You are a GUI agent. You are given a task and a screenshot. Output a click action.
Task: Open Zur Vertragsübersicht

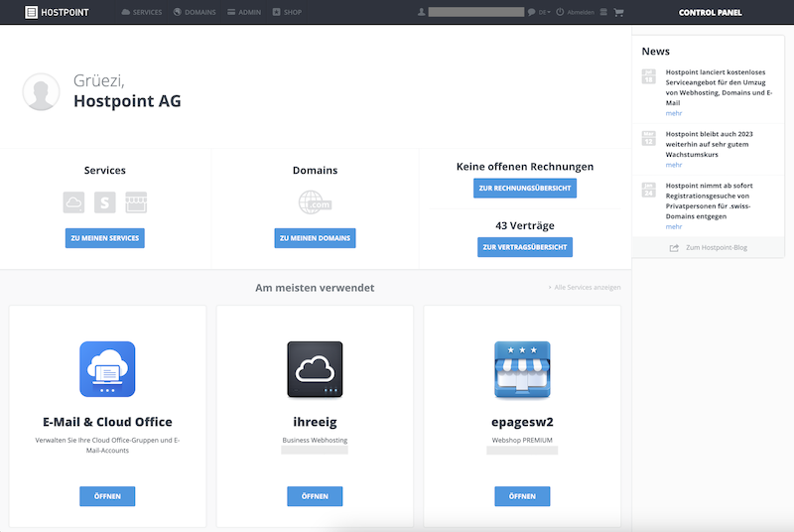click(x=525, y=247)
